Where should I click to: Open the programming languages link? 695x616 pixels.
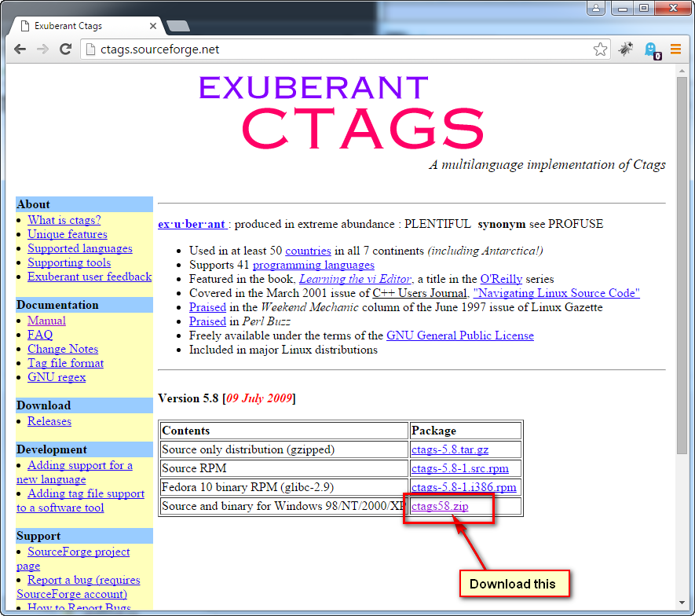pyautogui.click(x=313, y=266)
